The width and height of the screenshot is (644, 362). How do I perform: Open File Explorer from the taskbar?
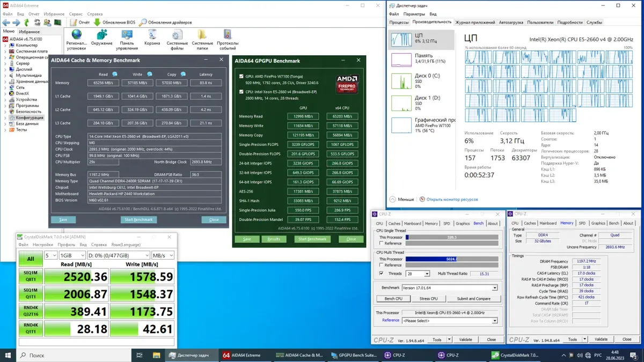(156, 355)
